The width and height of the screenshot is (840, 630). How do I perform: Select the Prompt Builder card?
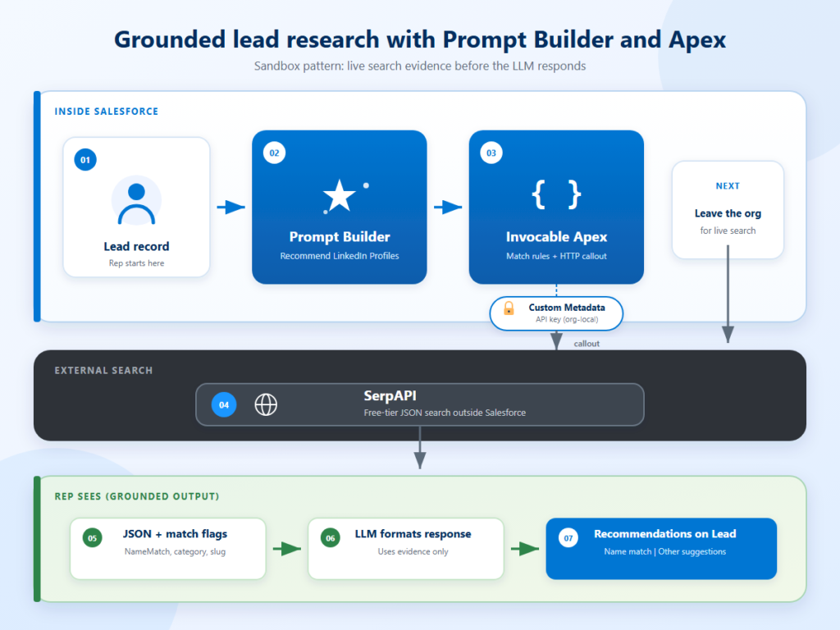pyautogui.click(x=339, y=207)
